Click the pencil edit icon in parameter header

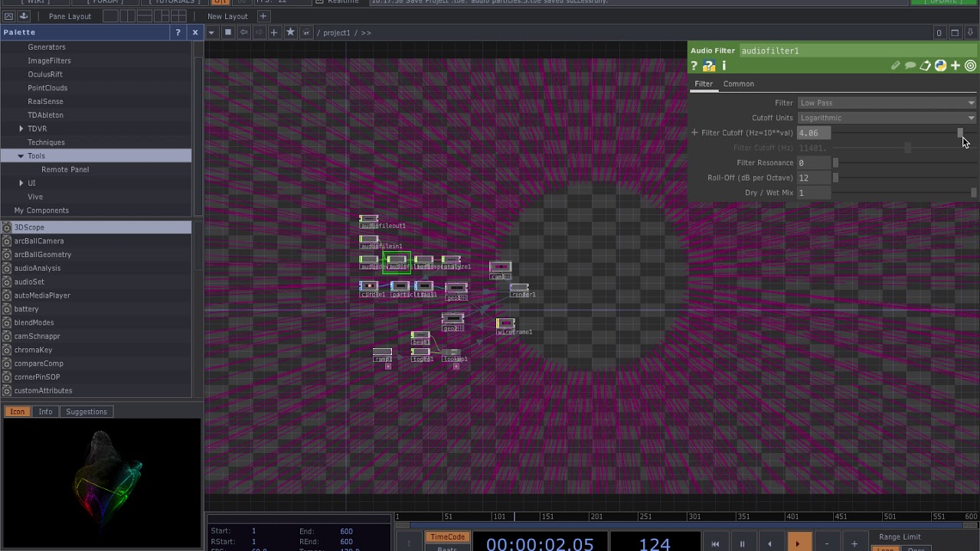pos(895,66)
